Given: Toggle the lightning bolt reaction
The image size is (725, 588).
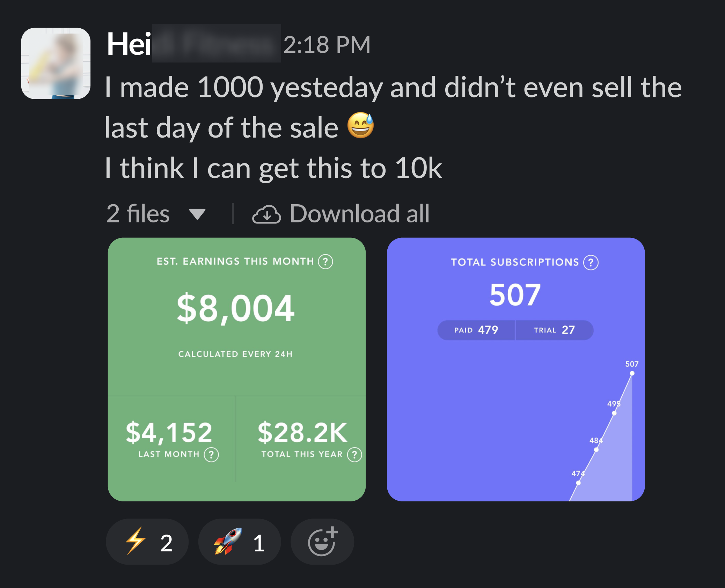Looking at the screenshot, I should 147,542.
